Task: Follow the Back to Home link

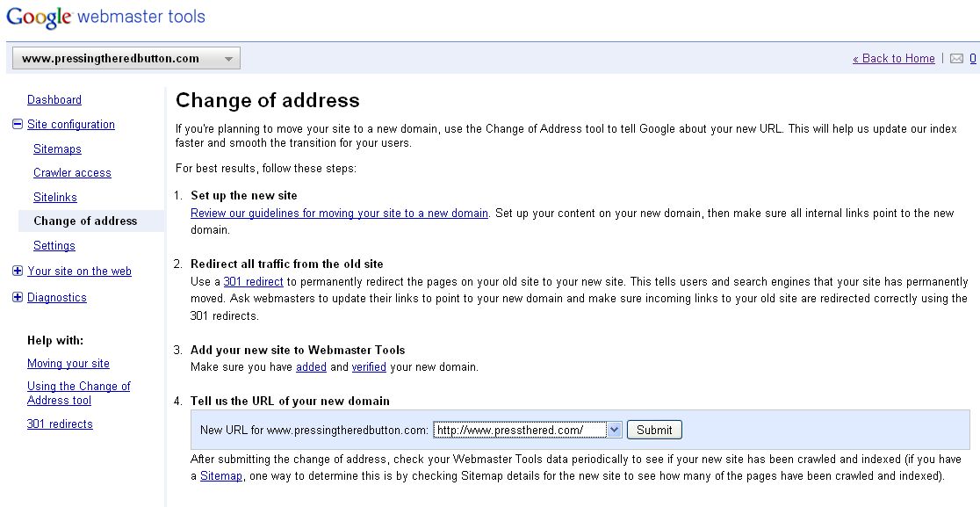Action: 894,58
